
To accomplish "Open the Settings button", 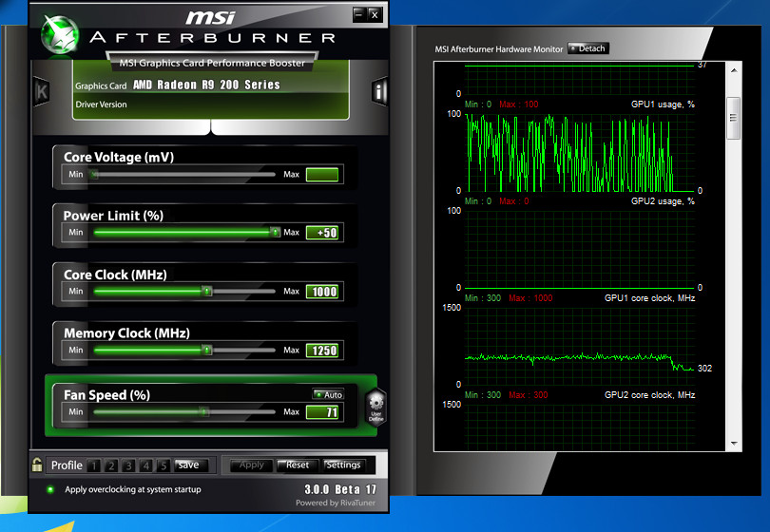I will [x=343, y=465].
